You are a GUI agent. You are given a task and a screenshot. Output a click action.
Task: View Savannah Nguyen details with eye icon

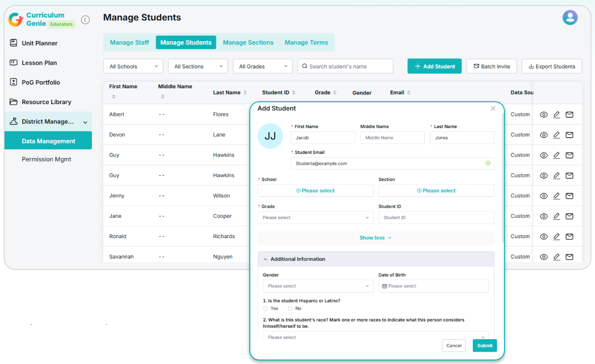(x=544, y=257)
